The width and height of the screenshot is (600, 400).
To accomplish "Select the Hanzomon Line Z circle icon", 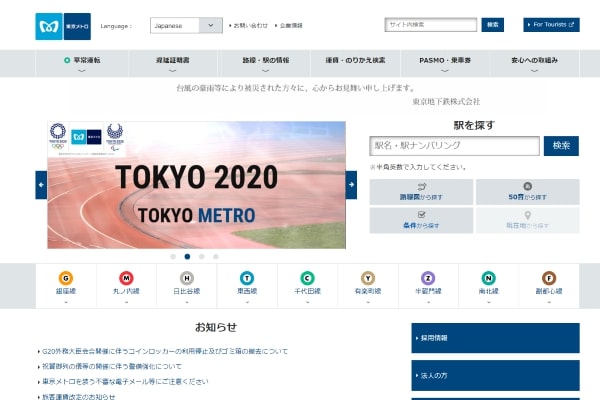I will point(428,278).
